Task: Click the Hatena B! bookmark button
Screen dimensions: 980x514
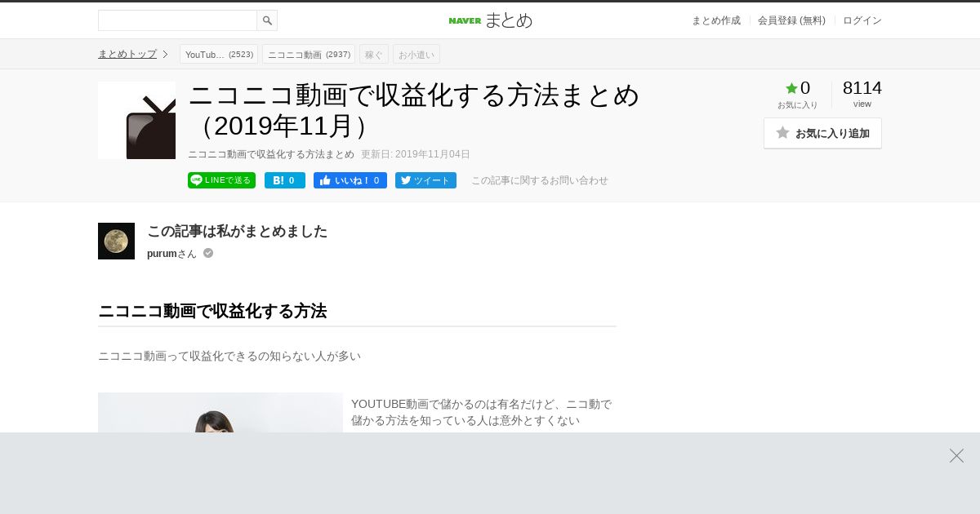Action: (x=285, y=180)
